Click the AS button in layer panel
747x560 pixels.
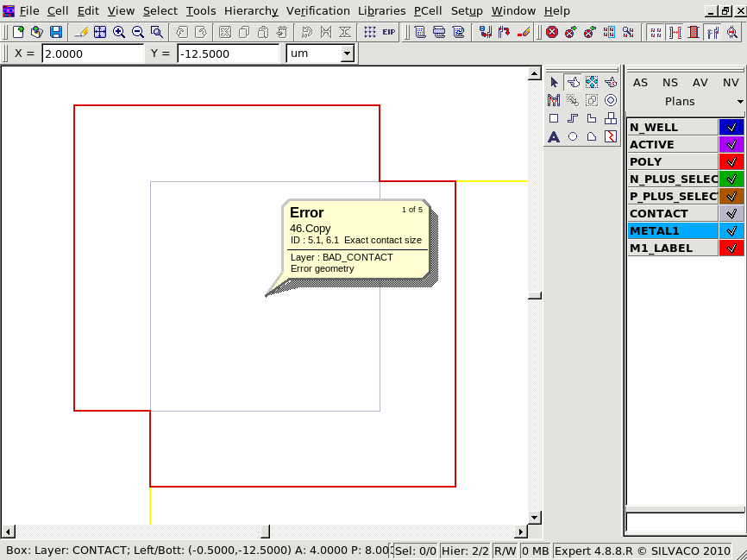(640, 82)
